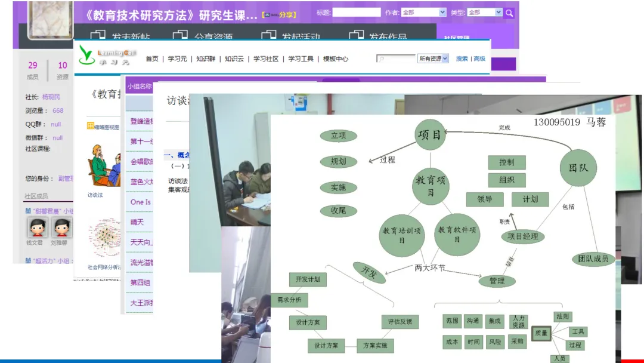Go to 首页 in Learning Cell menu
644x363 pixels.
point(152,59)
